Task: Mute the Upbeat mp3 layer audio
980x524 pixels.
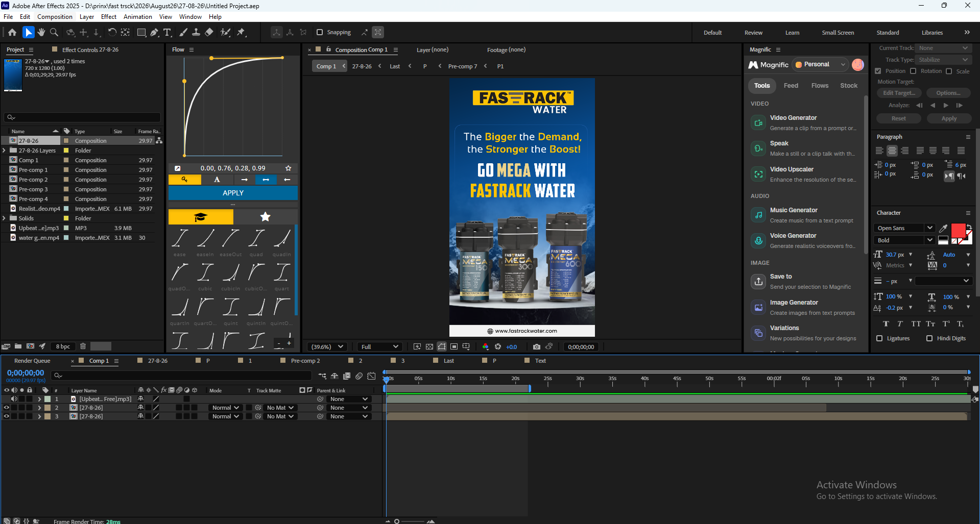Action: [14, 399]
